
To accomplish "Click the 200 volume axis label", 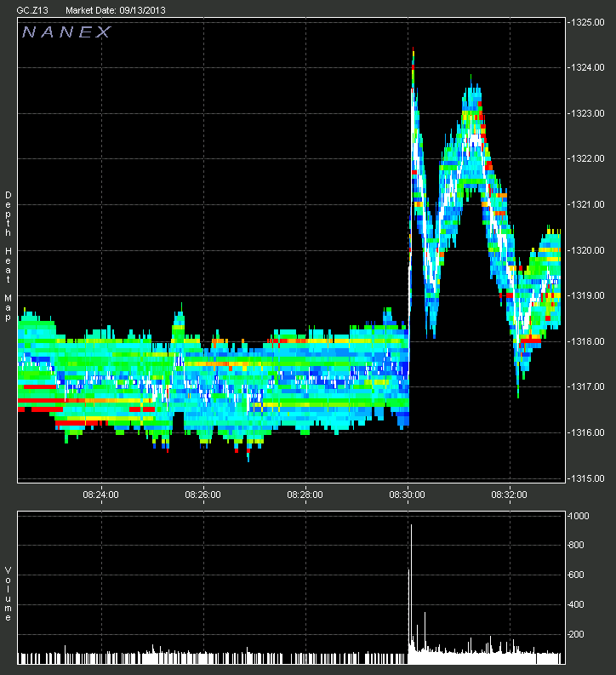I will 576,634.
